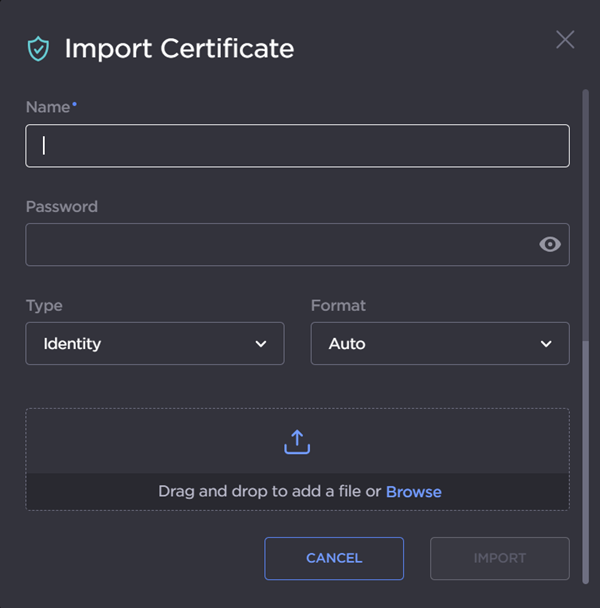This screenshot has width=600, height=608.
Task: Open the Format dropdown showing Auto
Action: point(439,344)
